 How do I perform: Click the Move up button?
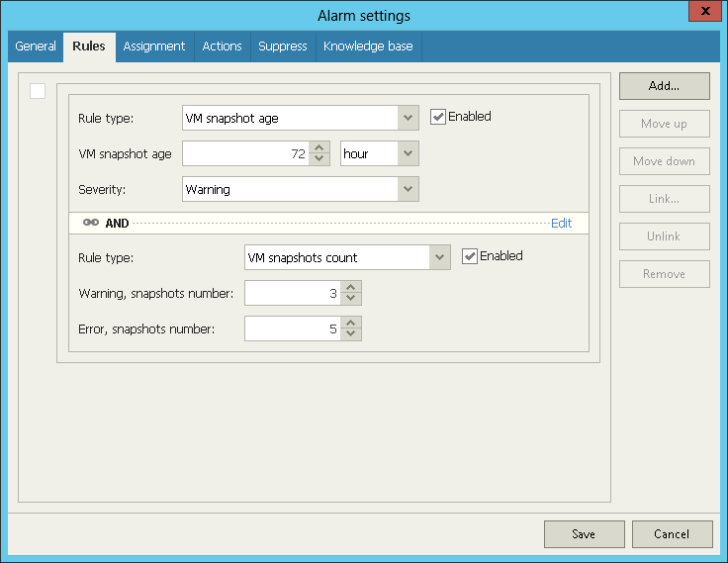pos(665,124)
